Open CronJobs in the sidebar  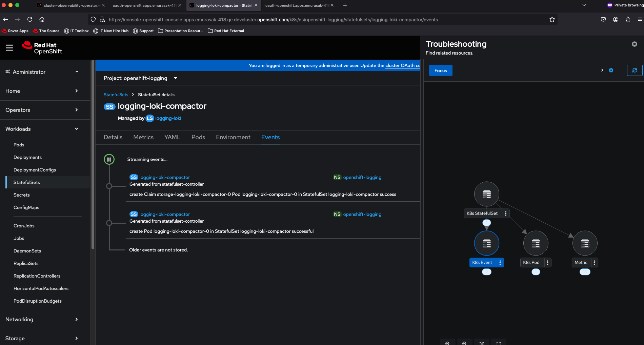coord(24,226)
